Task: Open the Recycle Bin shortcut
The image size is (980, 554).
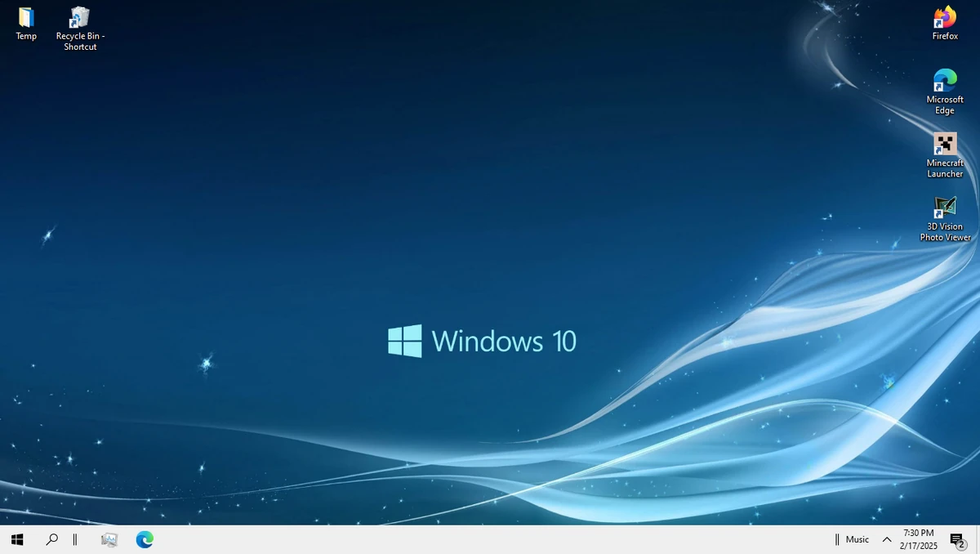Action: pyautogui.click(x=79, y=18)
